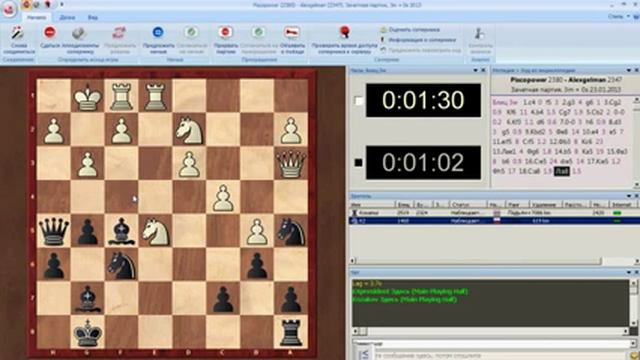The height and width of the screenshot is (360, 640).
Task: Select the black bishop on f5
Action: 121,231
